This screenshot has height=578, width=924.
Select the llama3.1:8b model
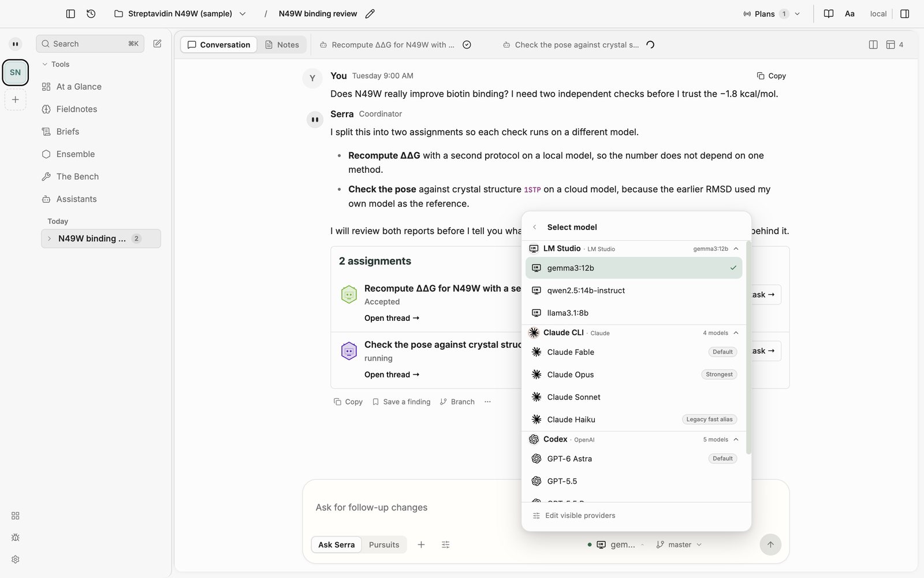click(x=634, y=313)
